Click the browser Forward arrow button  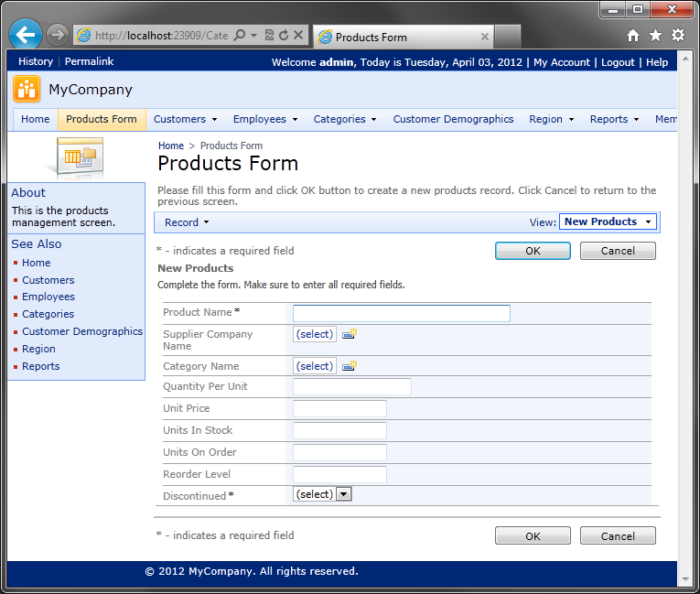tap(58, 35)
